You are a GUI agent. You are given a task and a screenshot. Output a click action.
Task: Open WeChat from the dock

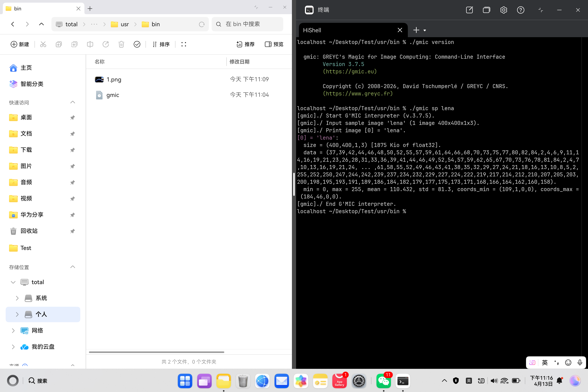384,381
